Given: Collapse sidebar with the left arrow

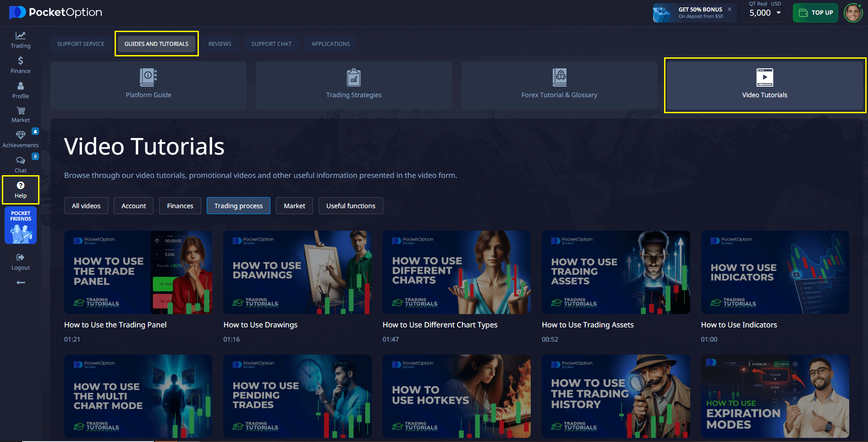Looking at the screenshot, I should [x=21, y=282].
